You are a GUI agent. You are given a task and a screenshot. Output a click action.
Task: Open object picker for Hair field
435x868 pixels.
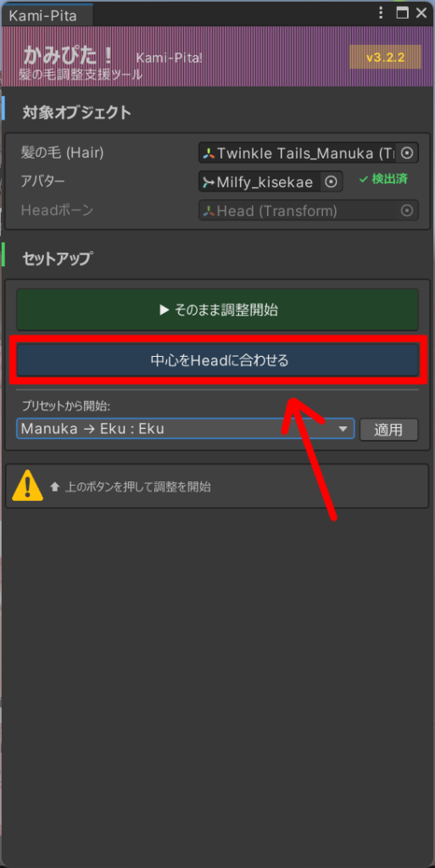tap(407, 153)
